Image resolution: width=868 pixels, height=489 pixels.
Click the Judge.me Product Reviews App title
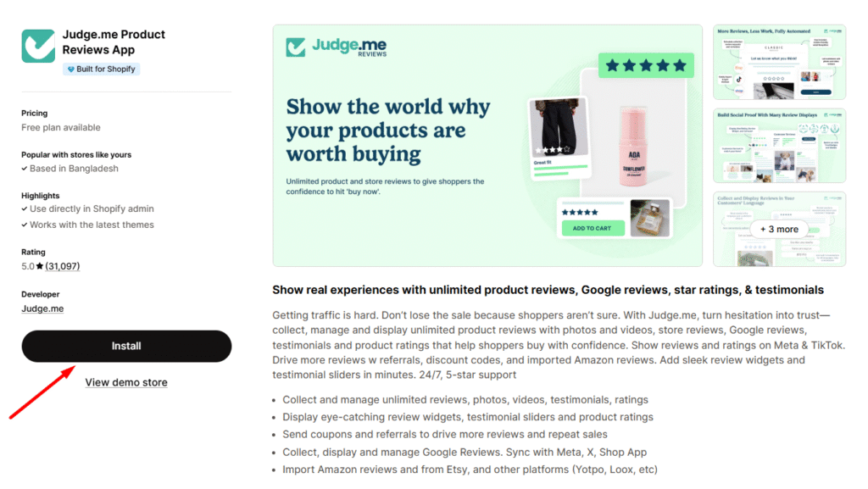coord(114,42)
